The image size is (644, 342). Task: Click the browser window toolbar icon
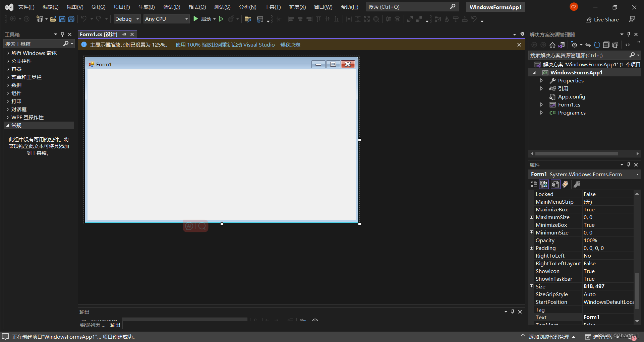[260, 19]
